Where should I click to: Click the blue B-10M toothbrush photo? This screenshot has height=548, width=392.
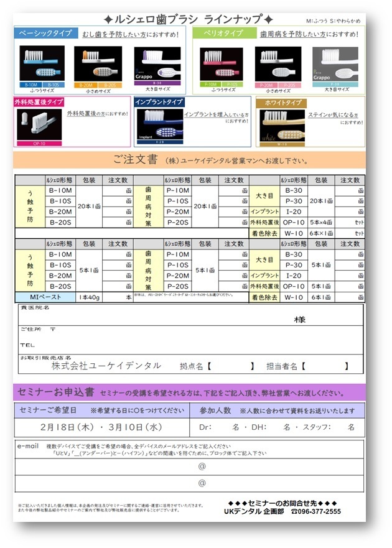[42, 63]
